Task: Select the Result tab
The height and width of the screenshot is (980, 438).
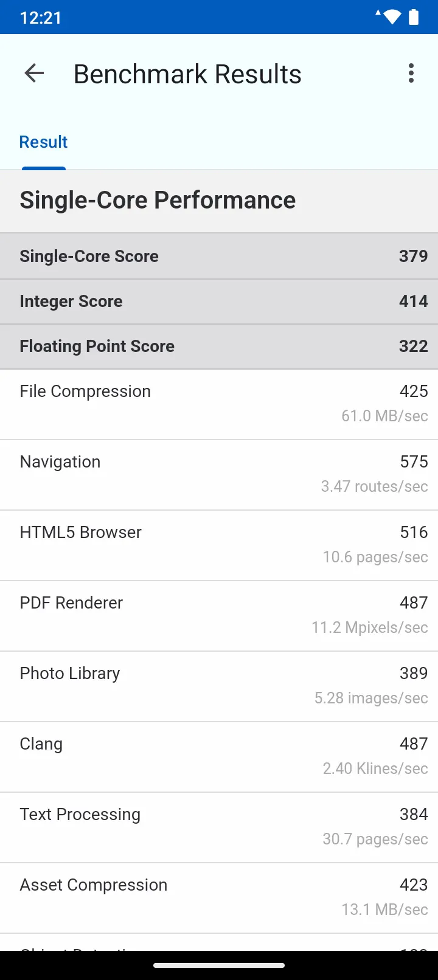Action: [44, 142]
